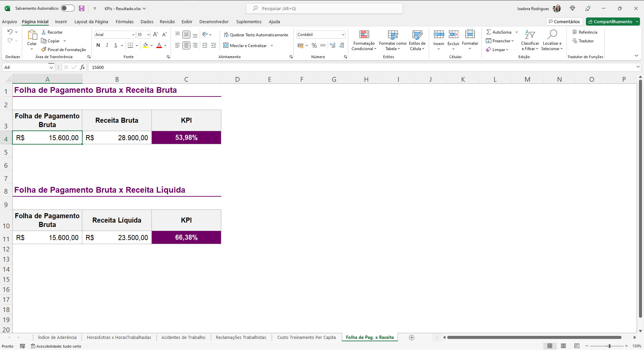Open the Comentários button
Viewport: 644px width, 350px height.
pyautogui.click(x=564, y=22)
